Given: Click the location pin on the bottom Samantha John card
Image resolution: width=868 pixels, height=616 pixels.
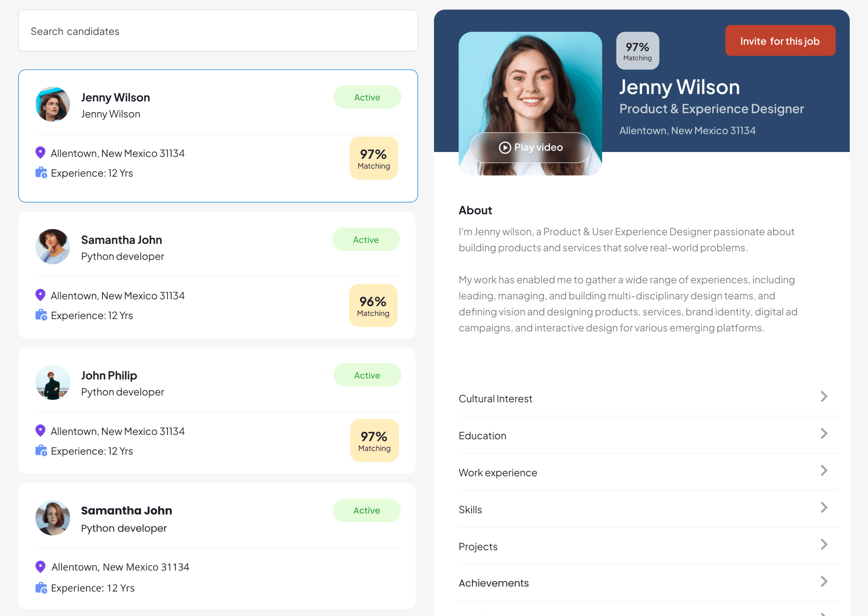Looking at the screenshot, I should (x=40, y=566).
